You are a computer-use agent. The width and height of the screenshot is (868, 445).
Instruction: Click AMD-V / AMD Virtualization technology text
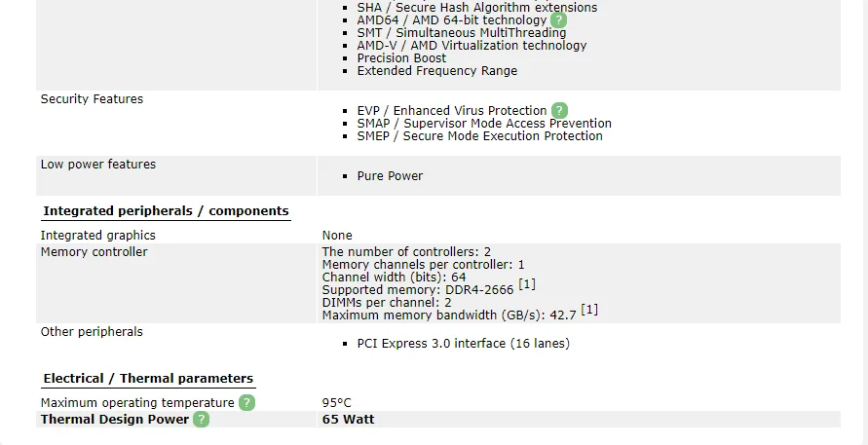pos(472,46)
